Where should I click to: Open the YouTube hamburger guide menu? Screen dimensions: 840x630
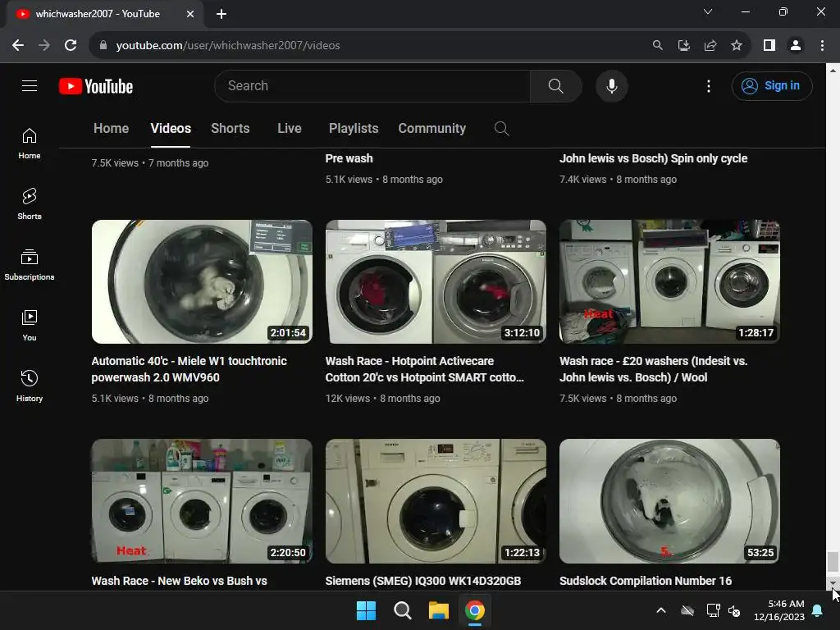[30, 85]
